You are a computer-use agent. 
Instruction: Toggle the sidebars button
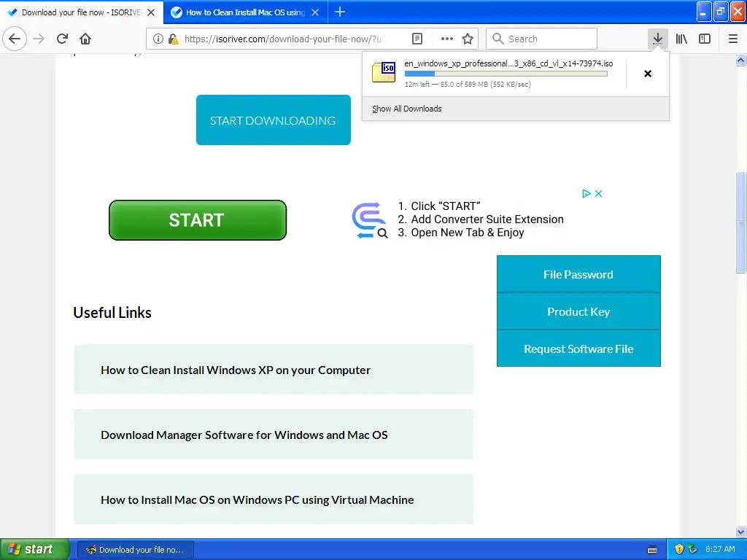pyautogui.click(x=705, y=39)
